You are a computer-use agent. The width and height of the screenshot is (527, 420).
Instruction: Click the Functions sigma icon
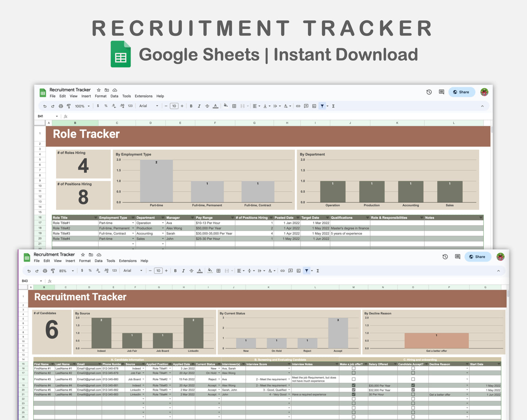(318, 271)
